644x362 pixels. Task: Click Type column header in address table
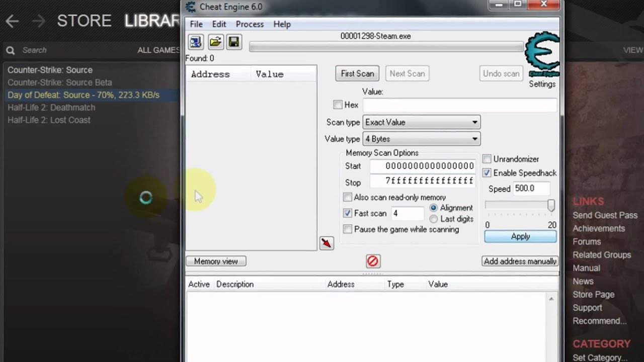click(x=395, y=284)
